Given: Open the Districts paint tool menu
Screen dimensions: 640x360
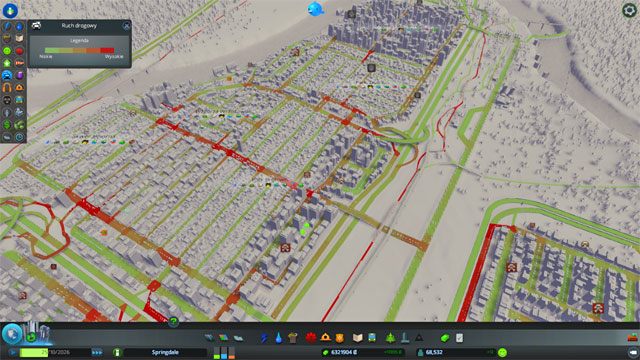Looking at the screenshot, I should click(x=238, y=338).
